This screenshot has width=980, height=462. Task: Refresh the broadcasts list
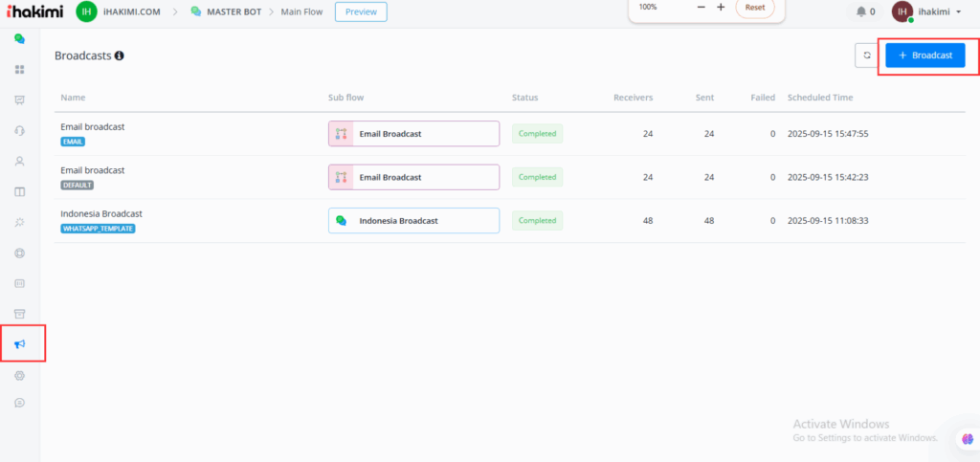(866, 55)
